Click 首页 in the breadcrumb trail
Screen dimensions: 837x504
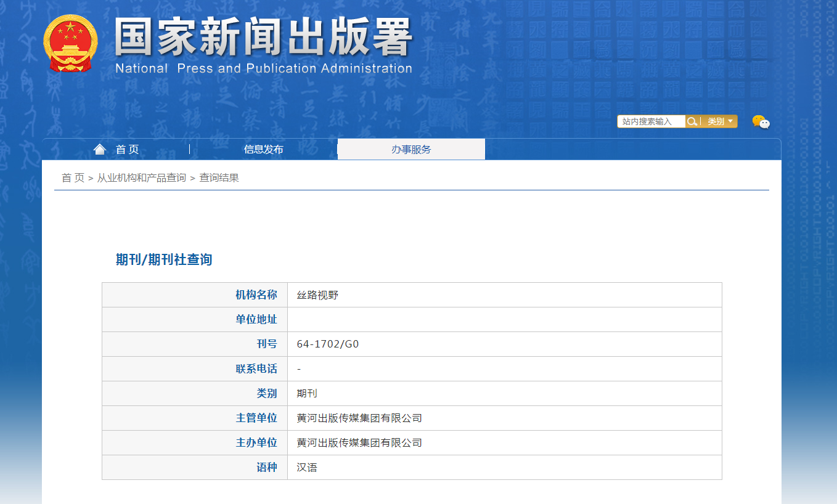click(73, 178)
